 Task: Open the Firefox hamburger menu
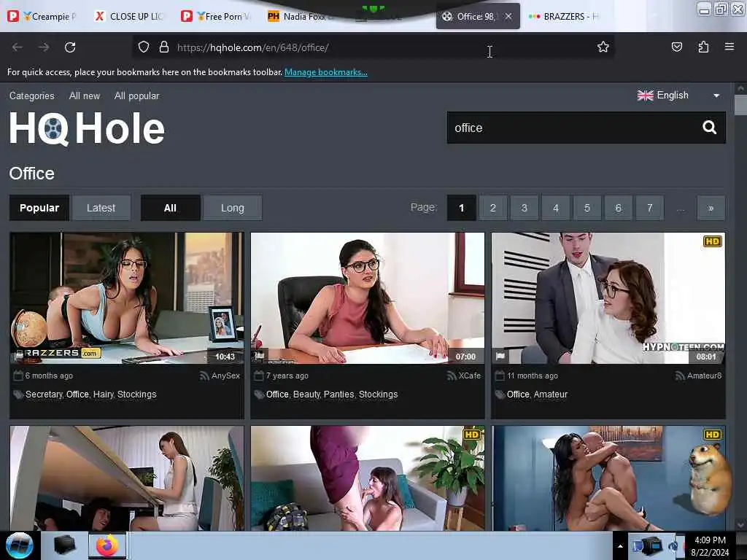click(x=729, y=47)
